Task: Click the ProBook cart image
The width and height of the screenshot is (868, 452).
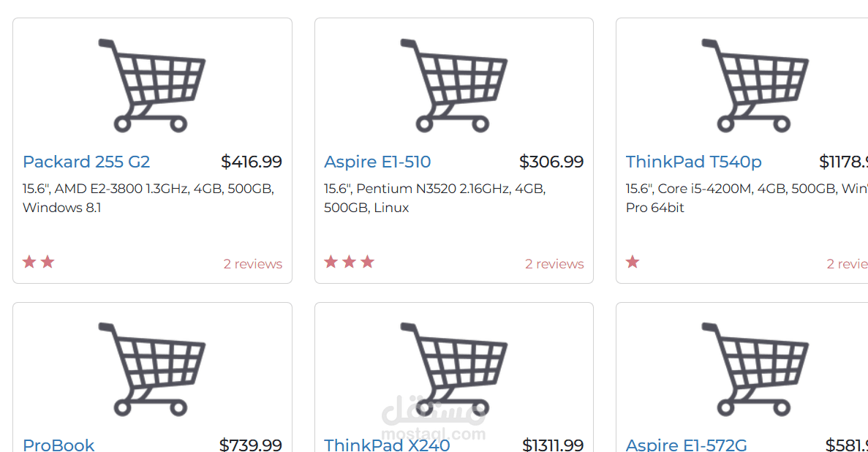Action: (x=152, y=369)
